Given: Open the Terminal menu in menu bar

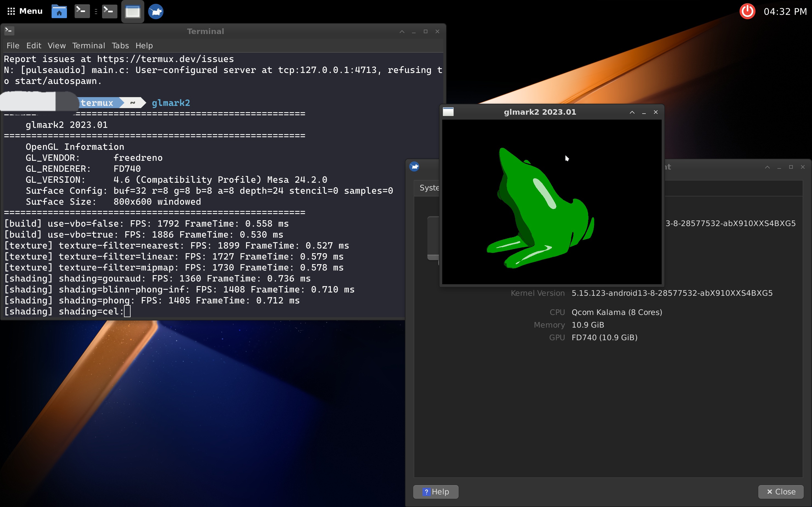Looking at the screenshot, I should [89, 45].
